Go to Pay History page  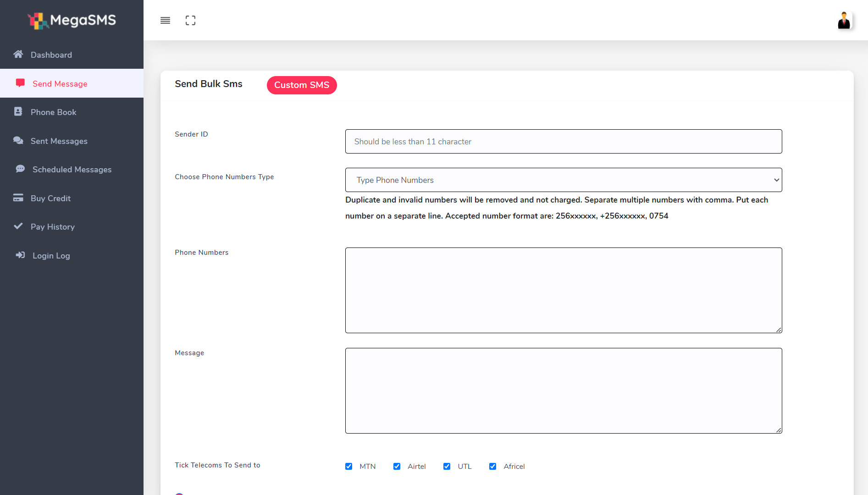click(53, 227)
